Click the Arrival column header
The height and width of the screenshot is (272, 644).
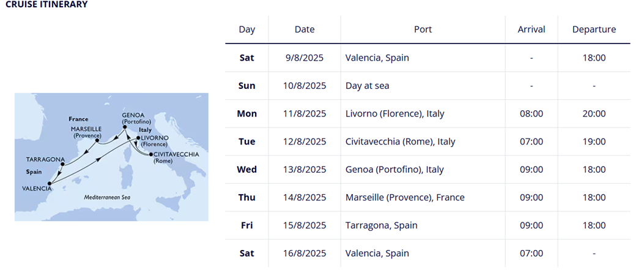pos(531,29)
